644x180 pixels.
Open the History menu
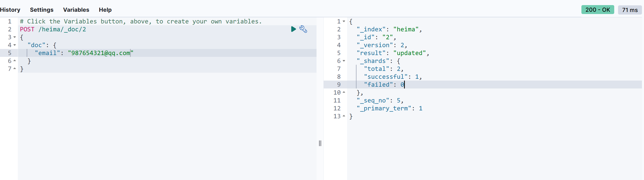(10, 10)
